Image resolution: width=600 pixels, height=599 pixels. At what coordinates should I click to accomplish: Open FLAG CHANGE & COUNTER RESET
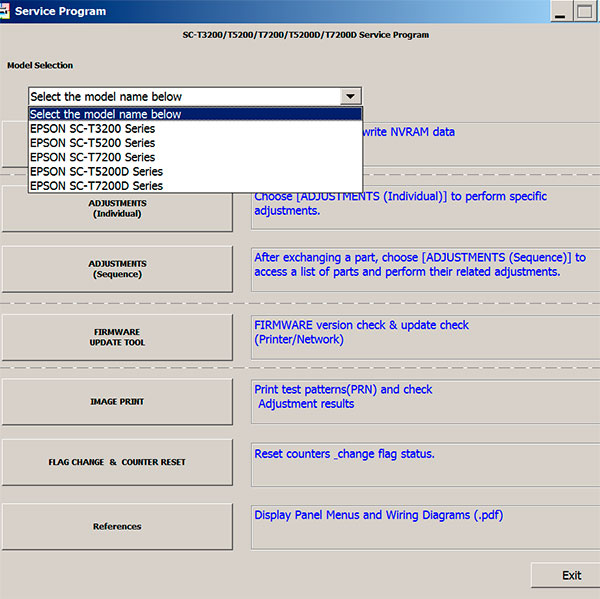pyautogui.click(x=117, y=462)
